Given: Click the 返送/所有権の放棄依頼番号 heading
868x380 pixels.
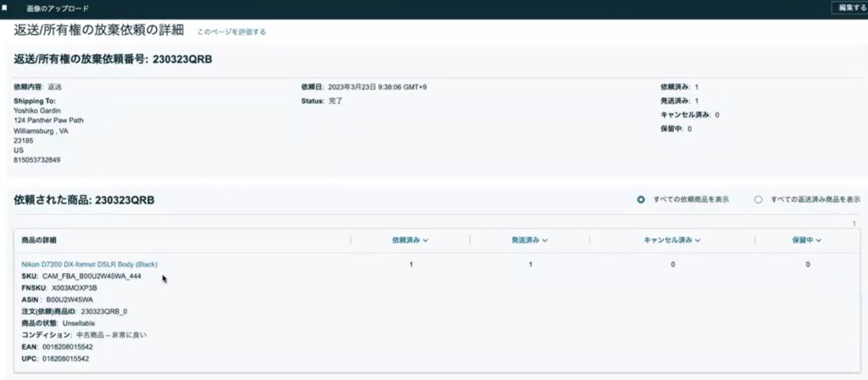Looking at the screenshot, I should click(x=113, y=59).
